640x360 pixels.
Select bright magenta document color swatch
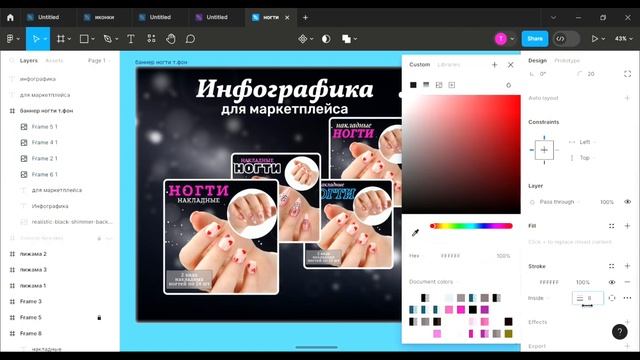tap(461, 310)
